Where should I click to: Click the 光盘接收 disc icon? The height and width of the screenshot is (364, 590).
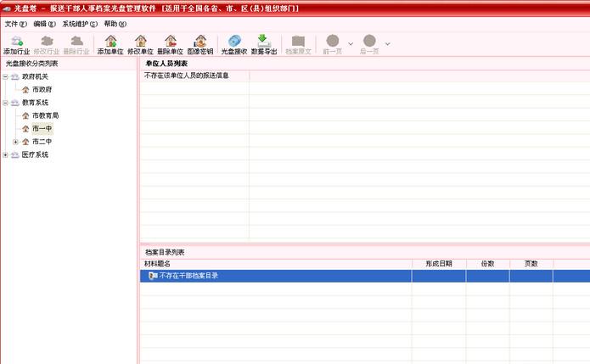tap(234, 41)
